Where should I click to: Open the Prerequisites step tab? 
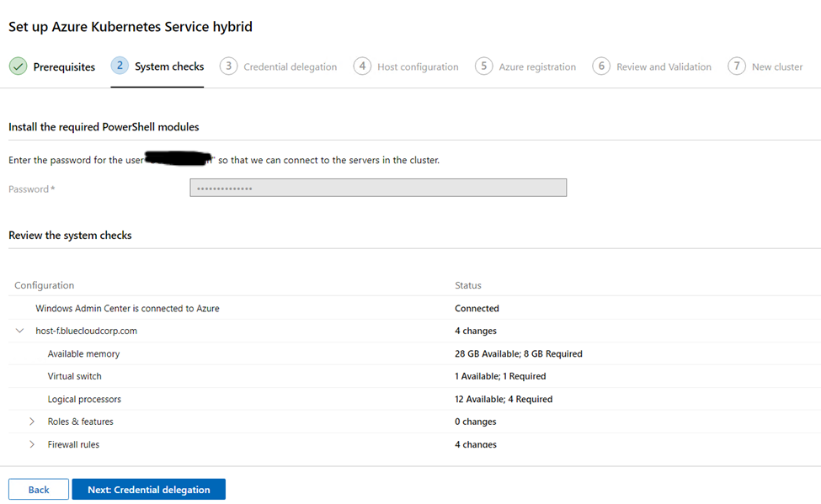tap(52, 66)
